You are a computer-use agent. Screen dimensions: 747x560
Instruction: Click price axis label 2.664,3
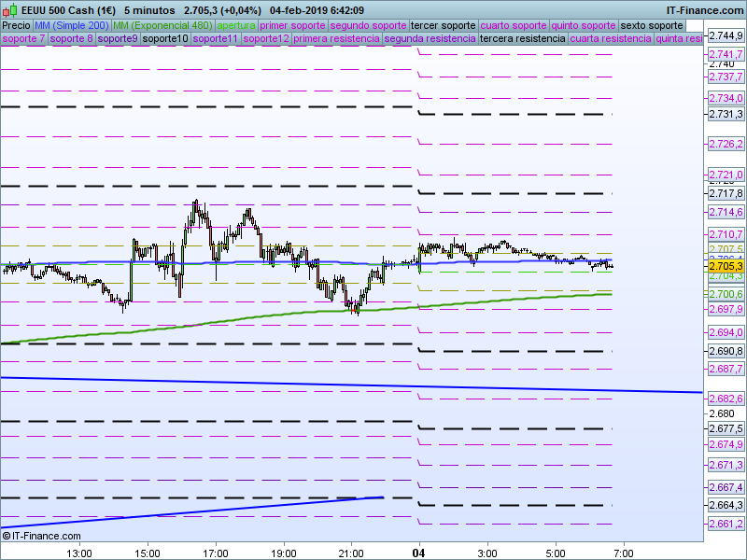pos(726,505)
